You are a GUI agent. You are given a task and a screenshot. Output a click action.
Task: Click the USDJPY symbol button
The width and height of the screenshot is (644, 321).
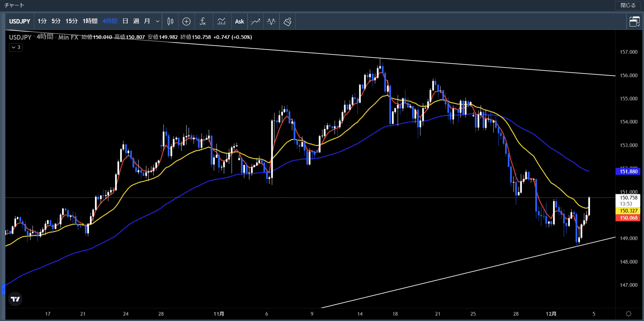coord(19,21)
